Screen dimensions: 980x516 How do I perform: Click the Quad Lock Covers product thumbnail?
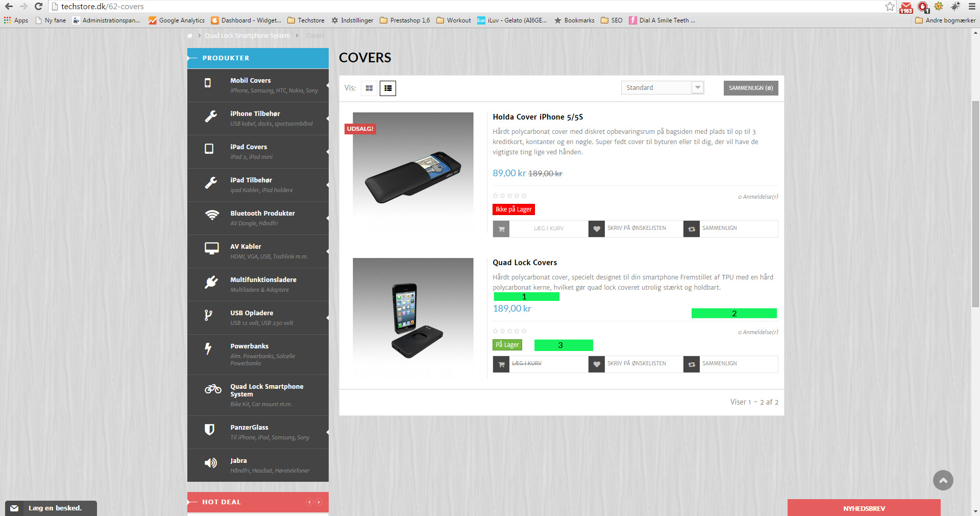[x=413, y=318]
